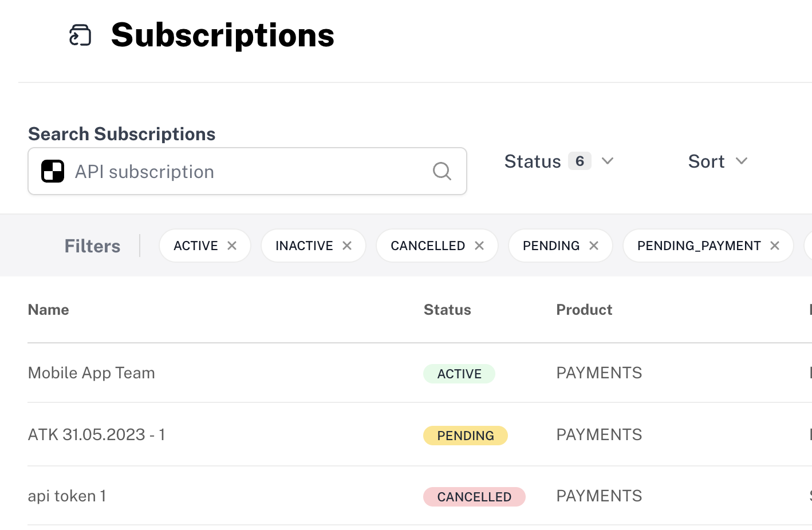
Task: Click the PENDING status badge
Action: (x=465, y=435)
